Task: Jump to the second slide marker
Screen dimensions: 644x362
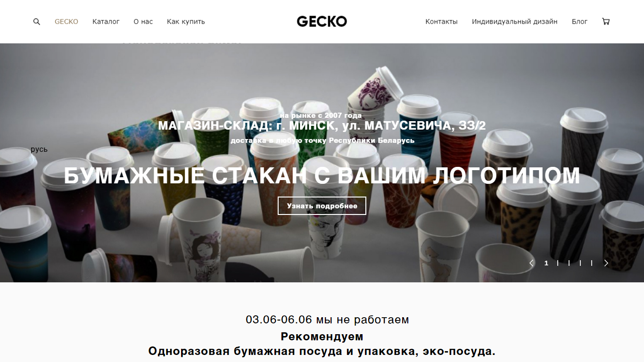Action: 558,263
